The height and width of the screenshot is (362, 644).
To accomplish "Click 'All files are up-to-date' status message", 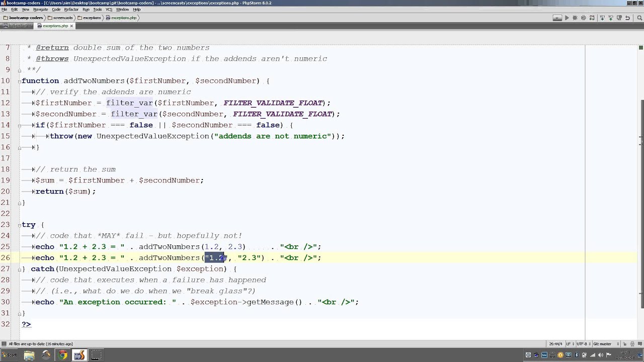I will coord(41,344).
